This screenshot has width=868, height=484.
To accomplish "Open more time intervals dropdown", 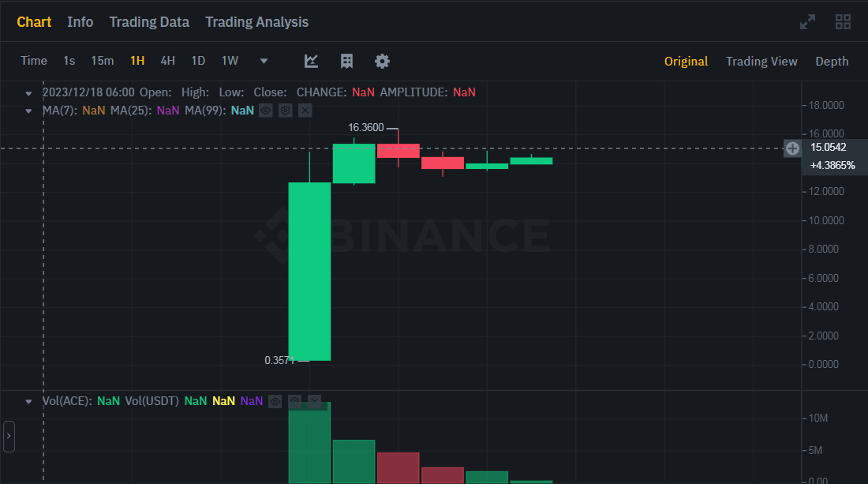I will [x=264, y=61].
